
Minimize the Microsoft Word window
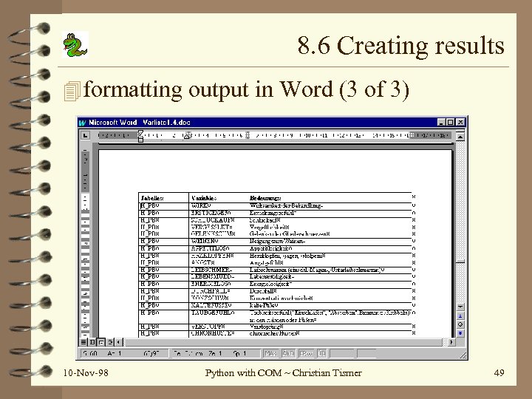click(x=441, y=122)
